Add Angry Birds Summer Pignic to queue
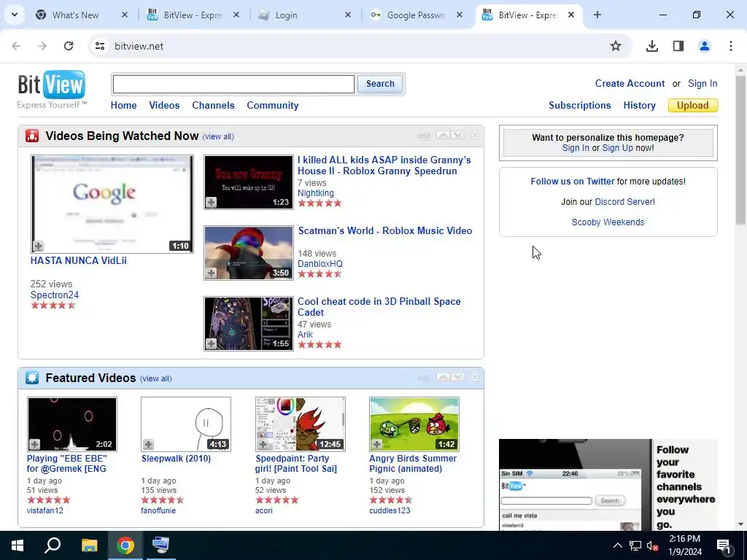 pos(376,444)
